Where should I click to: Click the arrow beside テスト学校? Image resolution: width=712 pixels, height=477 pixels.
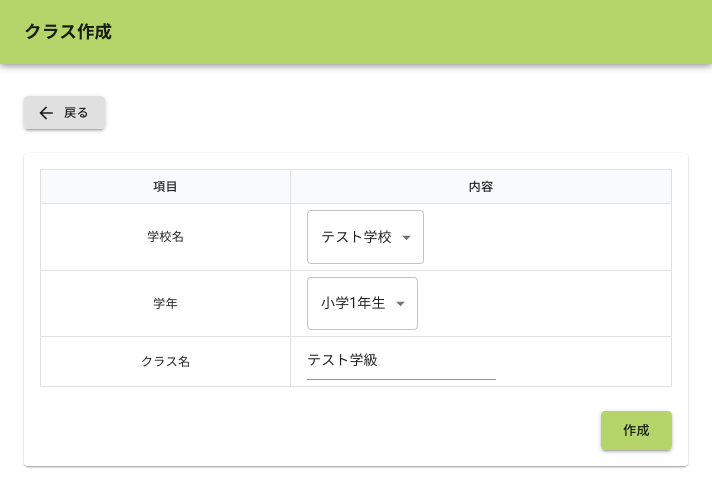tap(406, 238)
